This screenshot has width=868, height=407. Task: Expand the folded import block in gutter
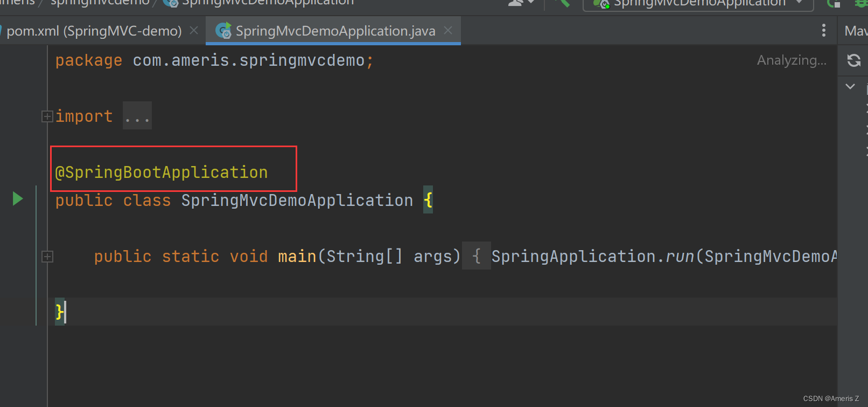click(x=47, y=116)
